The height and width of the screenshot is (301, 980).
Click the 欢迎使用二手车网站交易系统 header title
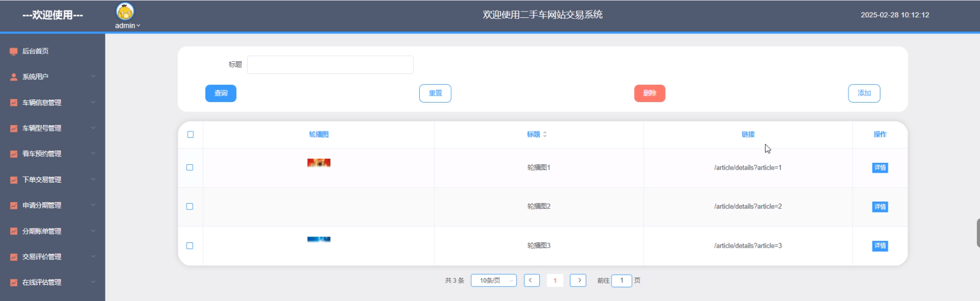coord(542,15)
